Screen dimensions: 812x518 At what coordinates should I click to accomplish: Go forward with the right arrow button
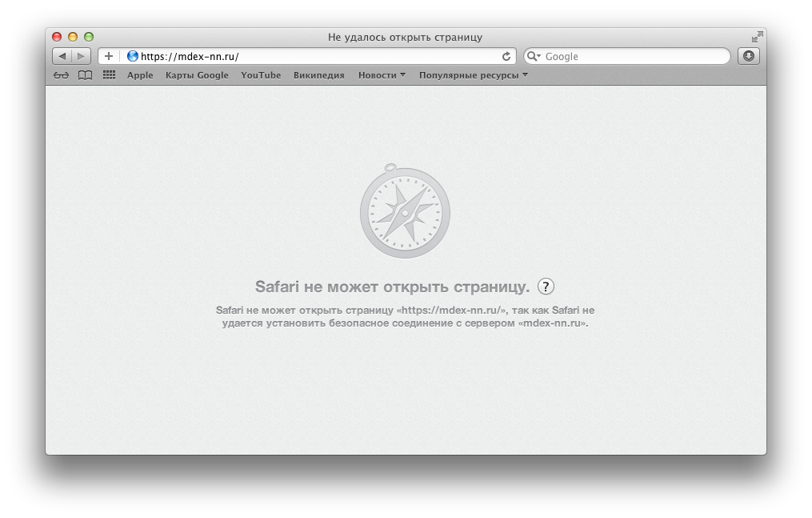pos(82,56)
